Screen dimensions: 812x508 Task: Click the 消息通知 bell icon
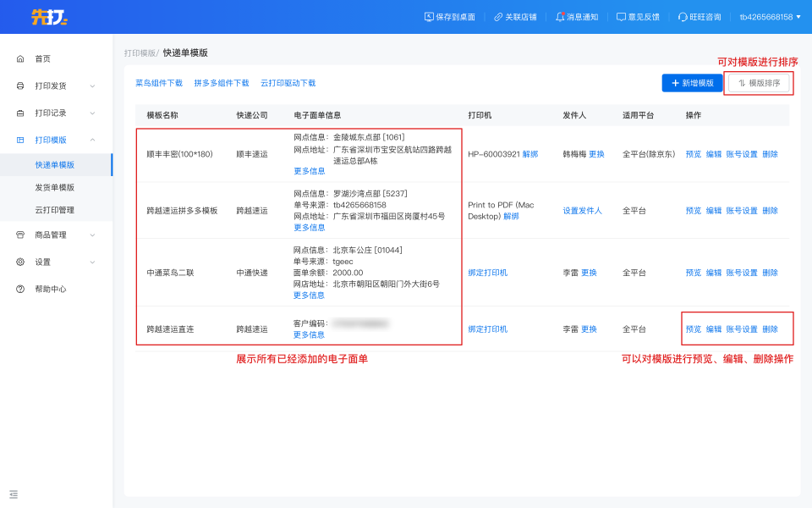click(559, 17)
